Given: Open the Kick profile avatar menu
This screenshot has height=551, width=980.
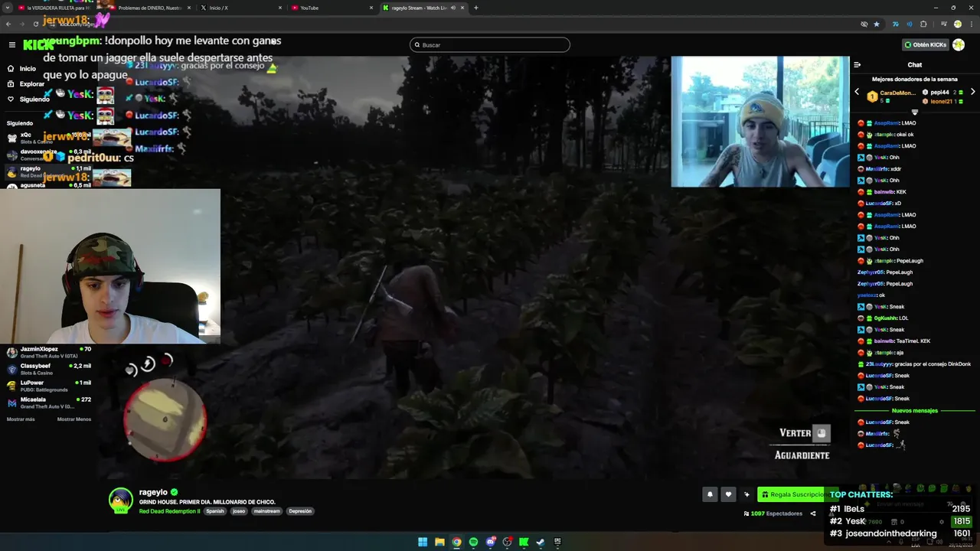Looking at the screenshot, I should (959, 45).
